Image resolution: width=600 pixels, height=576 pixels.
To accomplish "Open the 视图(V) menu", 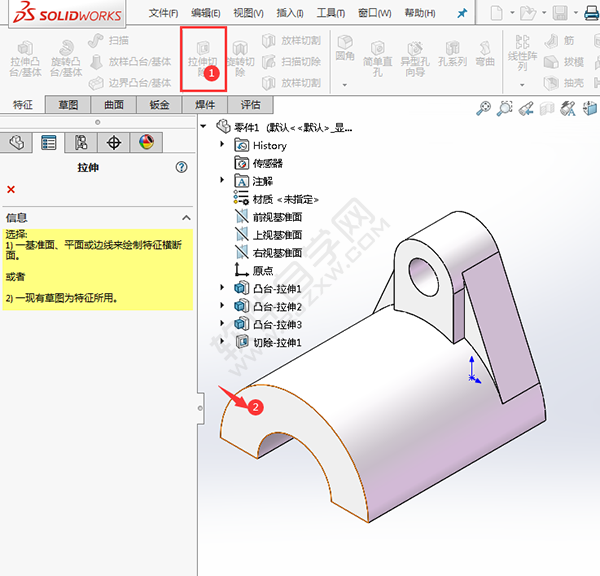I will point(249,13).
